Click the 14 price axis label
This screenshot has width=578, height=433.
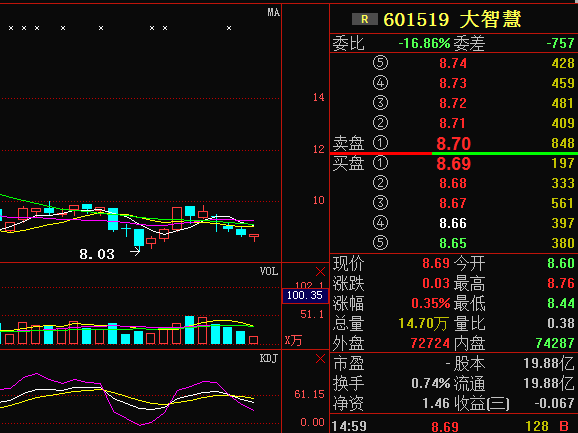pos(319,97)
